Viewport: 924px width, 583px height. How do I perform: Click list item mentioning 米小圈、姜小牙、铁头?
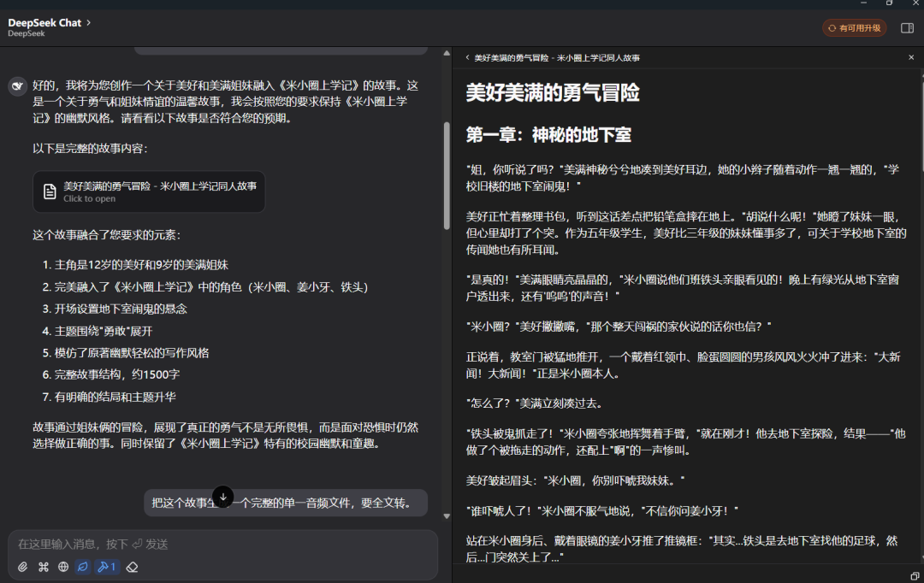tap(211, 286)
